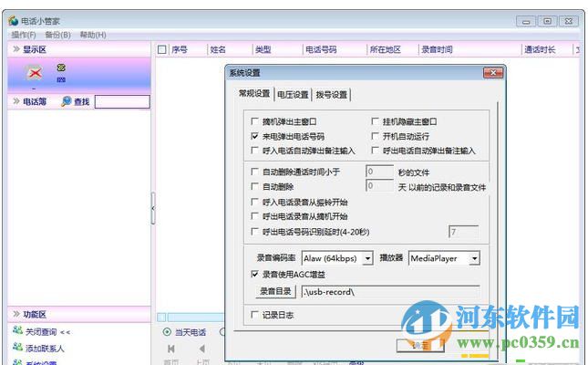Enable 挂机隐藏主窗口 checkbox

[375, 121]
